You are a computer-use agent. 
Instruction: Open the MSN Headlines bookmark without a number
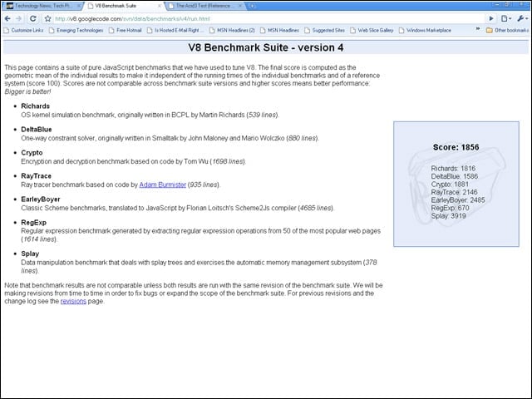click(279, 30)
